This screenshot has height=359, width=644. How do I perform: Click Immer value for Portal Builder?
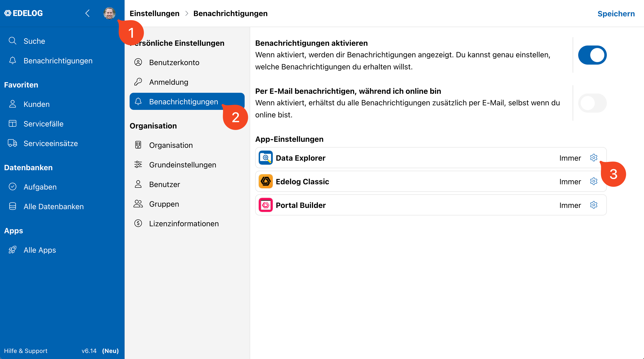coord(570,205)
